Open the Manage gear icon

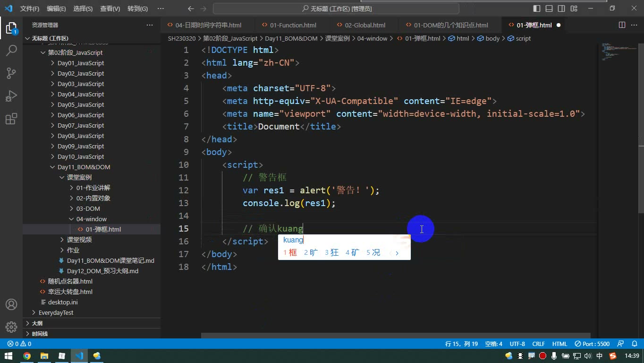(11, 327)
